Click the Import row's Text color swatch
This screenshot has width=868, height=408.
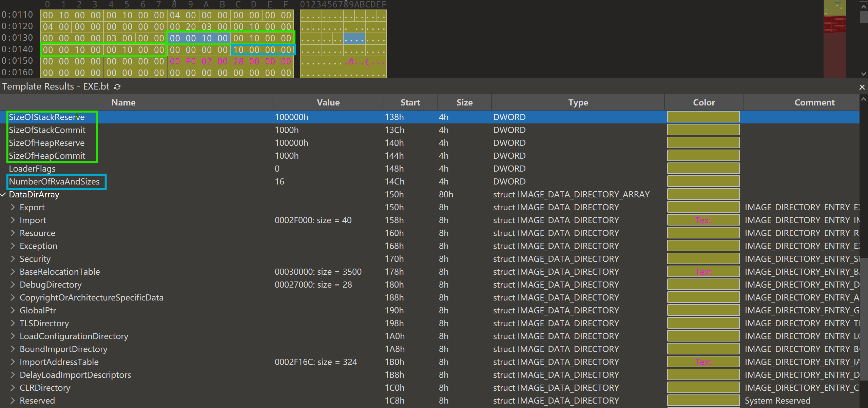[x=703, y=220]
